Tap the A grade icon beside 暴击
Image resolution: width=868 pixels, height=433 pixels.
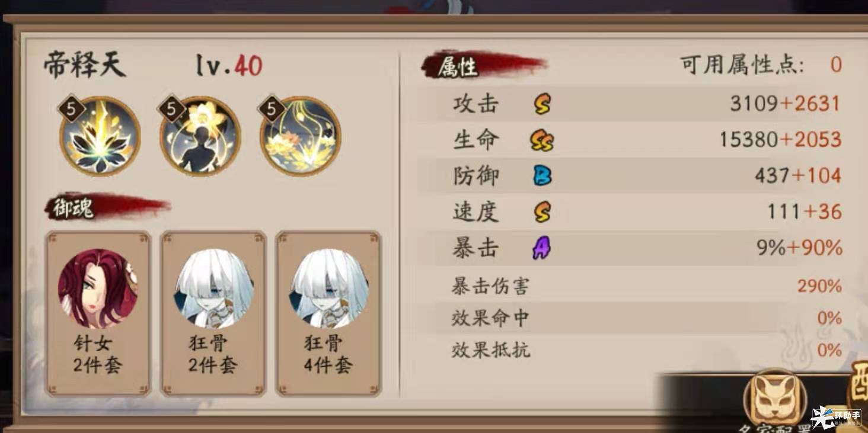541,248
